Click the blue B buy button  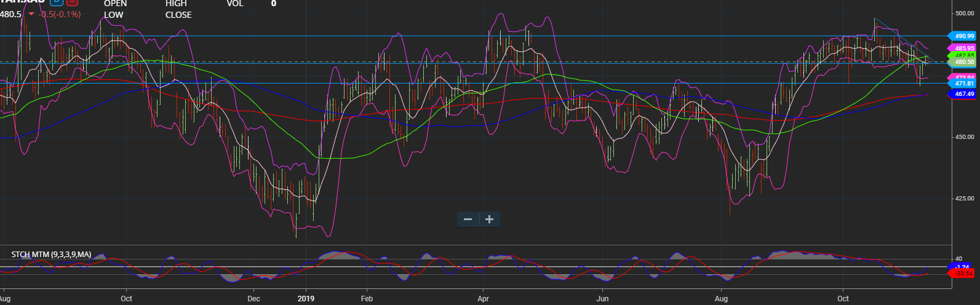pos(57,1)
